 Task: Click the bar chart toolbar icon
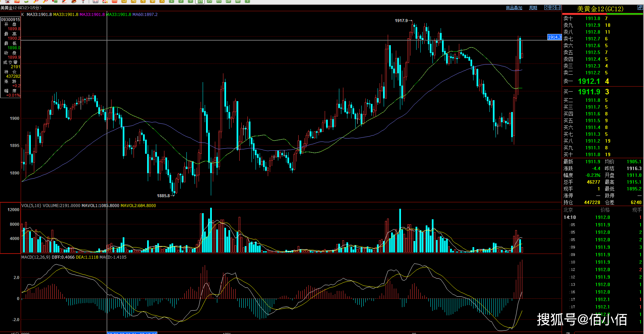click(105, 1)
